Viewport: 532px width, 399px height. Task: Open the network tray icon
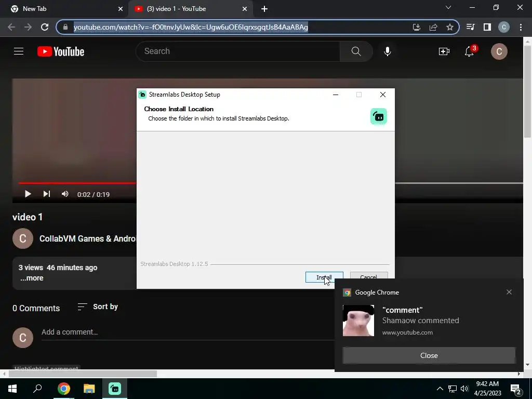(453, 389)
